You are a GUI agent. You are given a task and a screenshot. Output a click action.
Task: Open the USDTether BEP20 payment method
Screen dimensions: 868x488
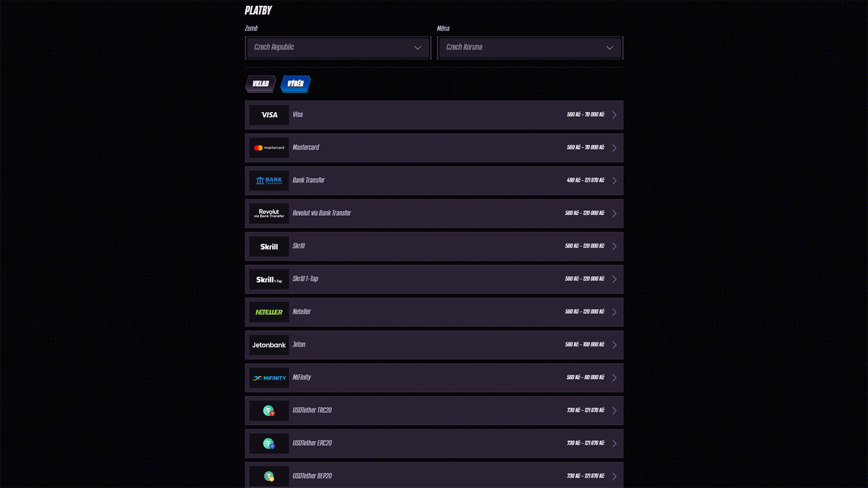pyautogui.click(x=434, y=476)
